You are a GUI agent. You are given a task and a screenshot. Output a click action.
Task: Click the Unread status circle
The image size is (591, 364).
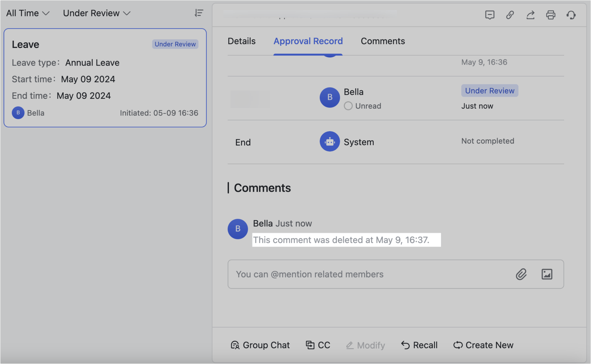coord(348,106)
